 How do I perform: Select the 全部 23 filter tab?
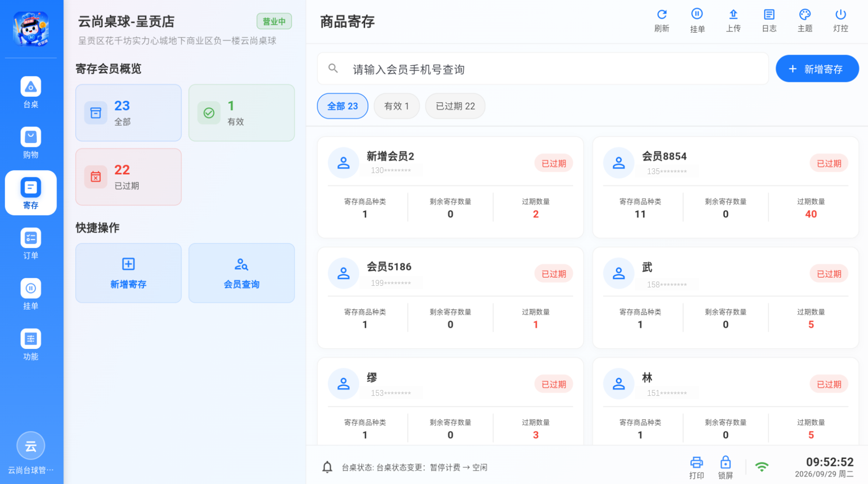click(x=342, y=106)
